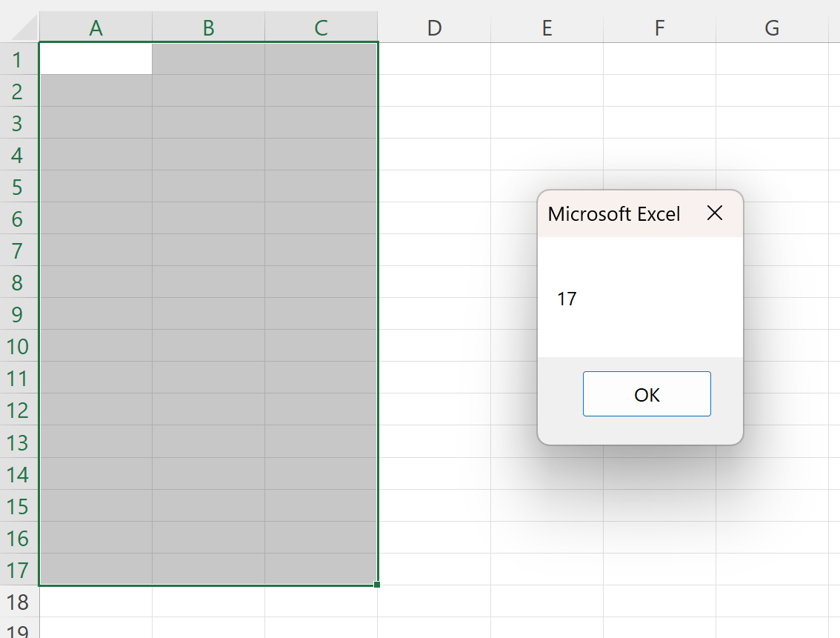Click the Microsoft Excel dialog title
The height and width of the screenshot is (638, 840).
coord(614,213)
